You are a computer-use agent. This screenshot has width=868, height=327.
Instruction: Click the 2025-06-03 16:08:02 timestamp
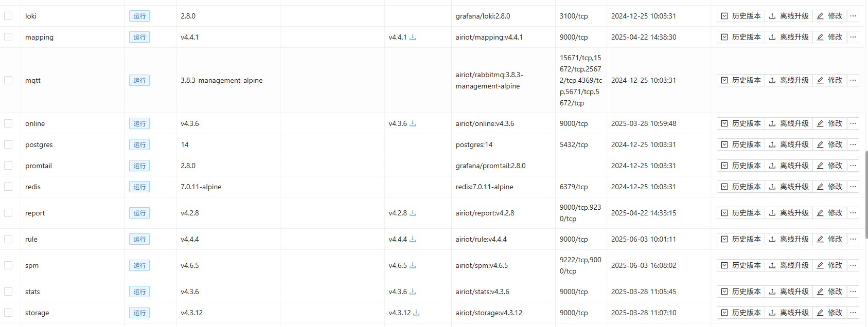pyautogui.click(x=644, y=265)
